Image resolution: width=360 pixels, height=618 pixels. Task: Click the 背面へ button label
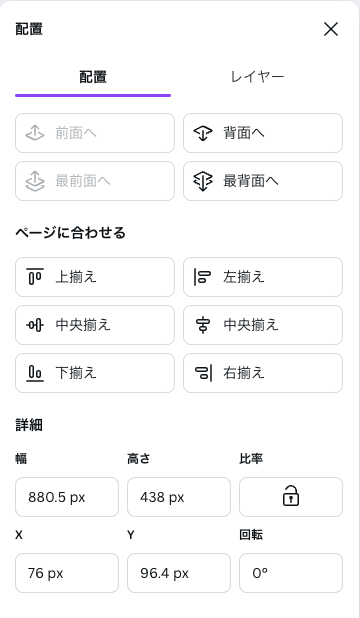(x=244, y=133)
